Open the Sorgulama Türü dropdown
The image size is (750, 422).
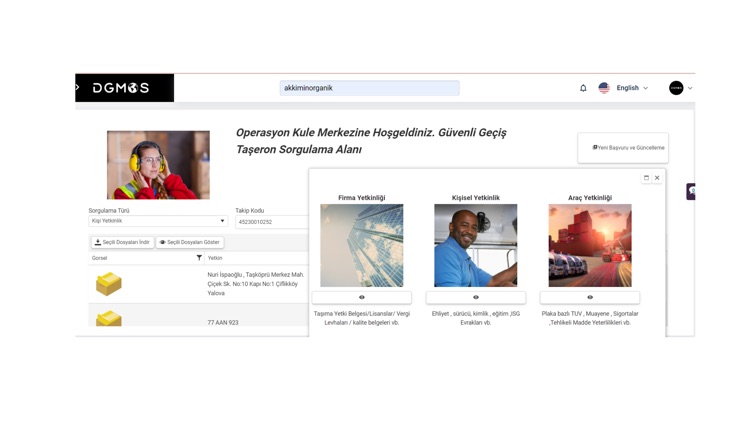158,221
